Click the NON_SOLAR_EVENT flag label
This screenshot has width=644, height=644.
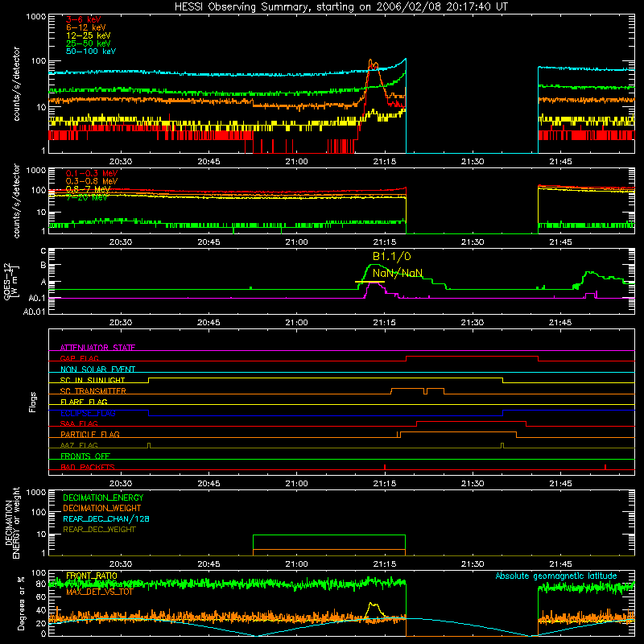coord(97,369)
